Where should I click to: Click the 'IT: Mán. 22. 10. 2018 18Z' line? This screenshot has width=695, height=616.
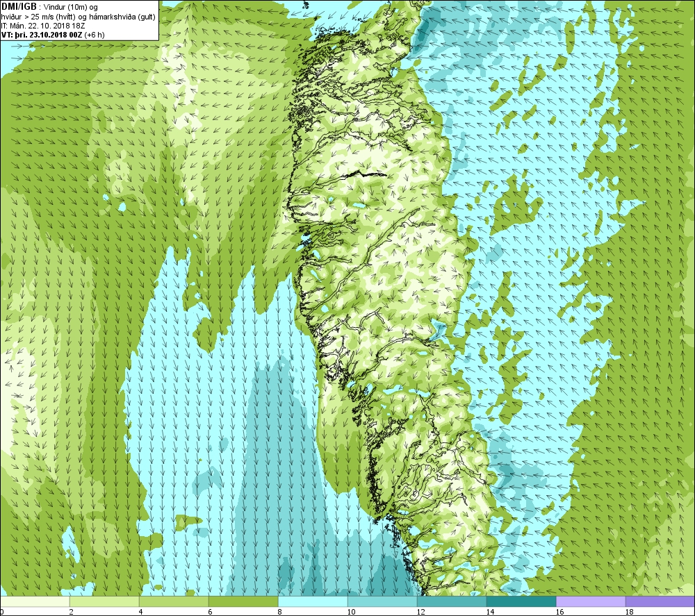[43, 26]
